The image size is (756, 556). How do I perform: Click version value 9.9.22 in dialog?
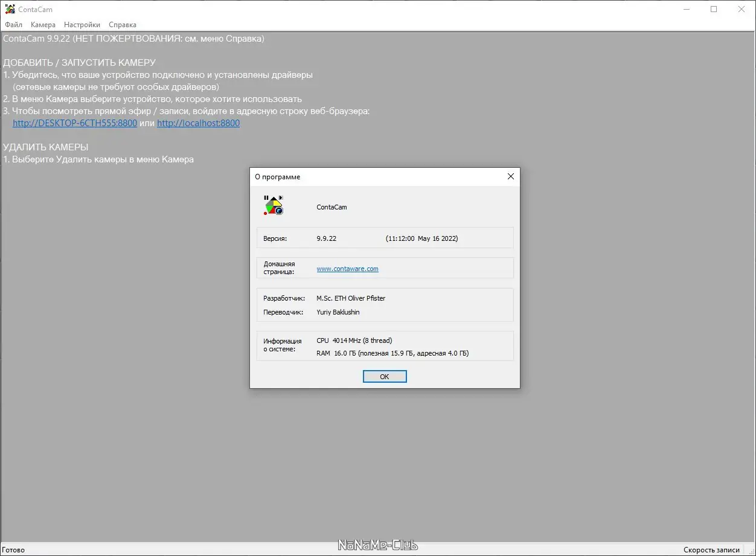point(326,238)
